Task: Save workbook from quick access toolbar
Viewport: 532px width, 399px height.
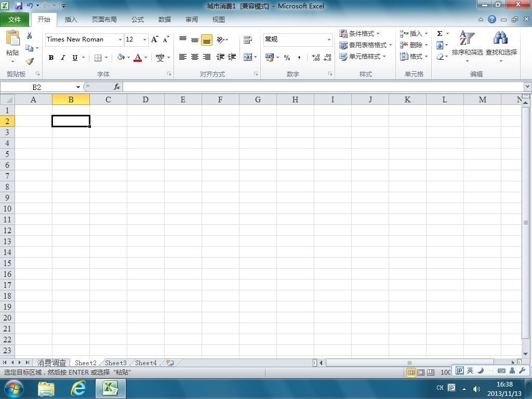Action: (x=18, y=6)
